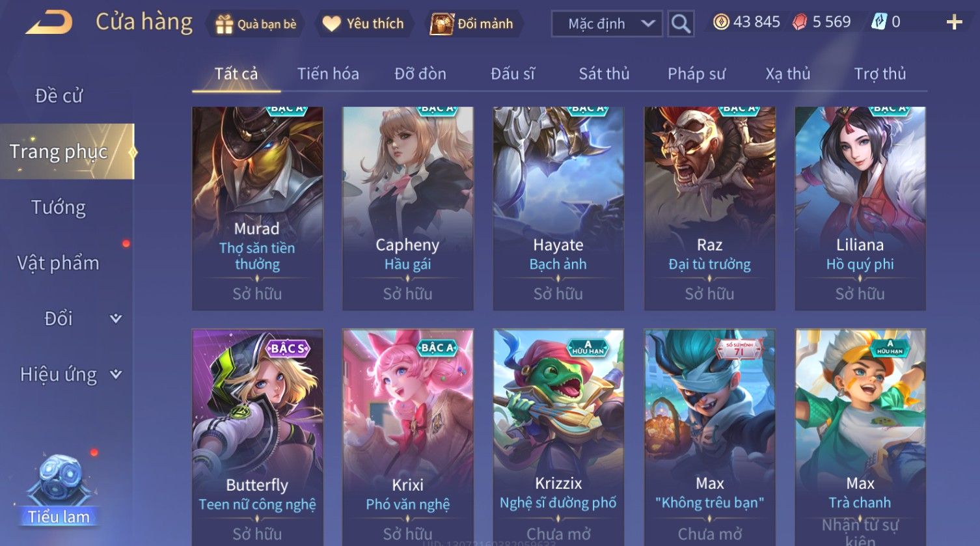Open Đổi mảnh chest icon

(x=442, y=24)
